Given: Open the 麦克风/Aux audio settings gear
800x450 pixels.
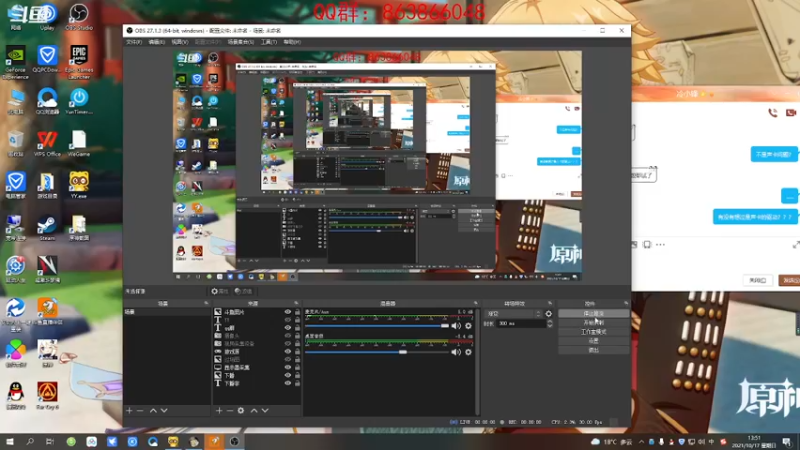Looking at the screenshot, I should (468, 326).
